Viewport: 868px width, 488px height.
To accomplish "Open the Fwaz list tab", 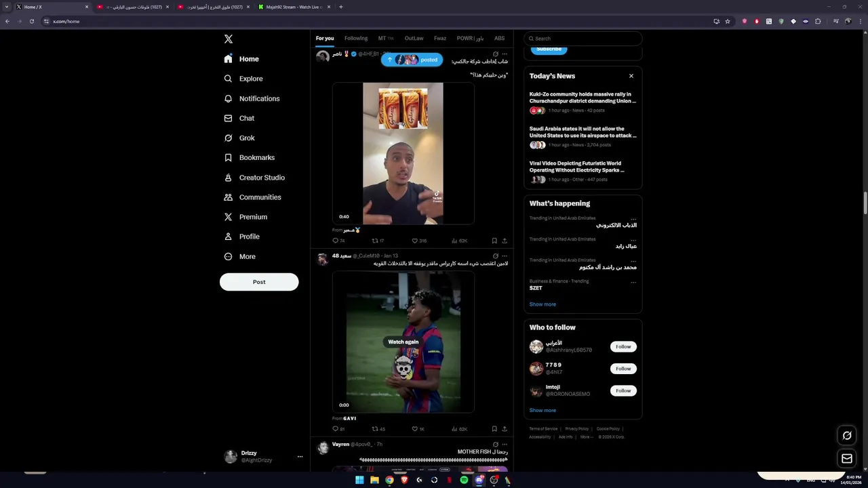I will click(x=440, y=39).
